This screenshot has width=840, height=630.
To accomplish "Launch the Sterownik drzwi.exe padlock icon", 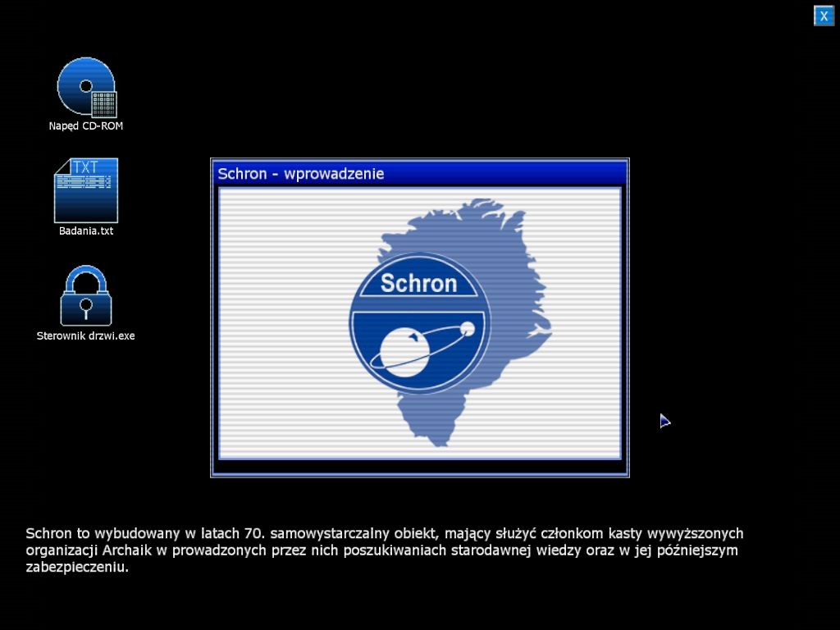I will point(85,295).
